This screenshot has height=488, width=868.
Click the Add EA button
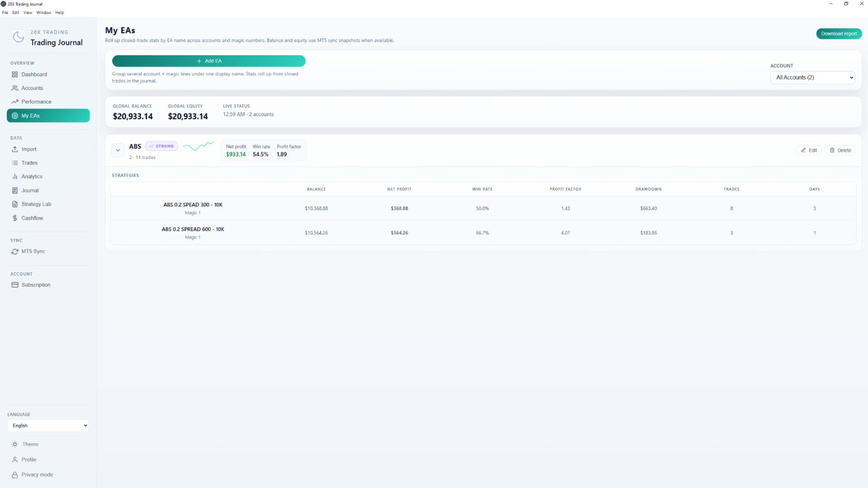click(209, 61)
